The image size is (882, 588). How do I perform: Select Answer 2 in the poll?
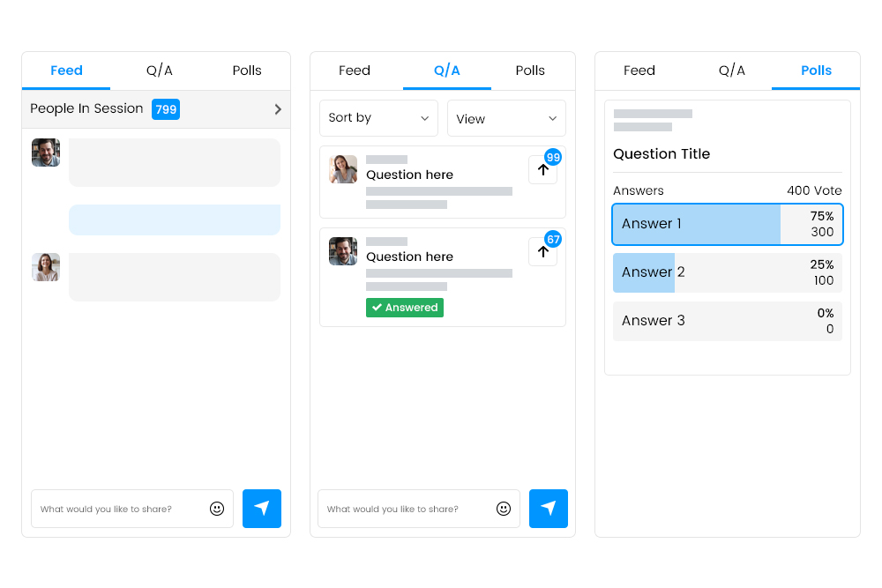click(x=727, y=272)
